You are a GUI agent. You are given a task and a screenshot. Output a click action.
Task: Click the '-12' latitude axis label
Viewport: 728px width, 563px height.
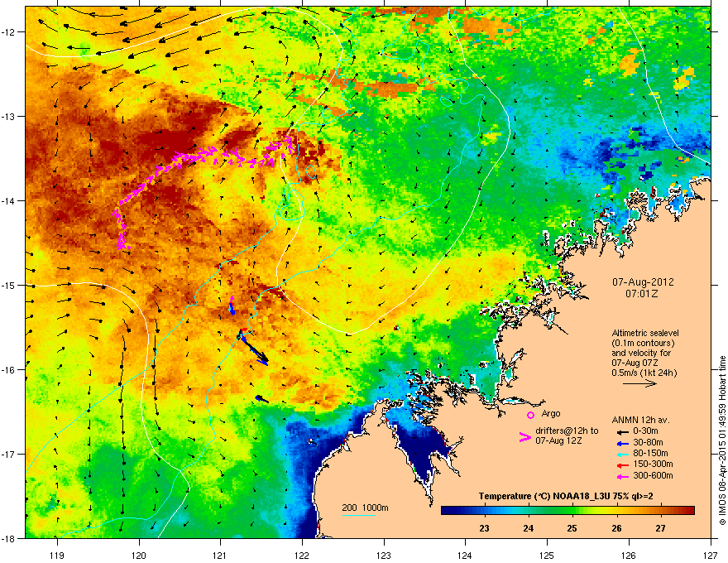coord(9,32)
